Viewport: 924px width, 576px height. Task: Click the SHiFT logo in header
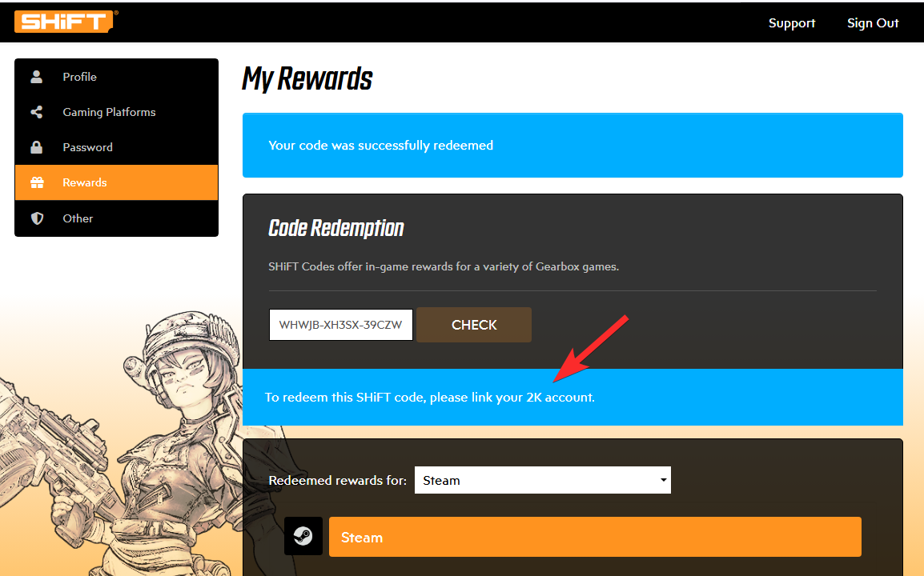[x=65, y=22]
